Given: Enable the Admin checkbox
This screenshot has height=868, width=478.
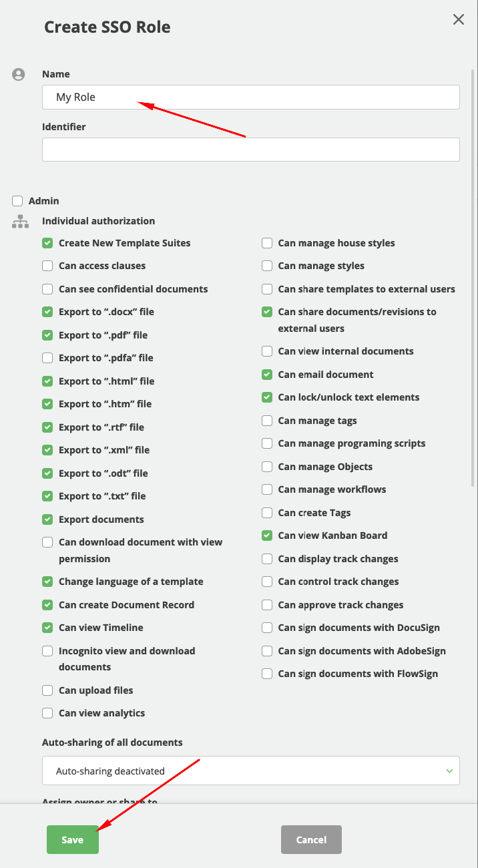Looking at the screenshot, I should tap(17, 201).
